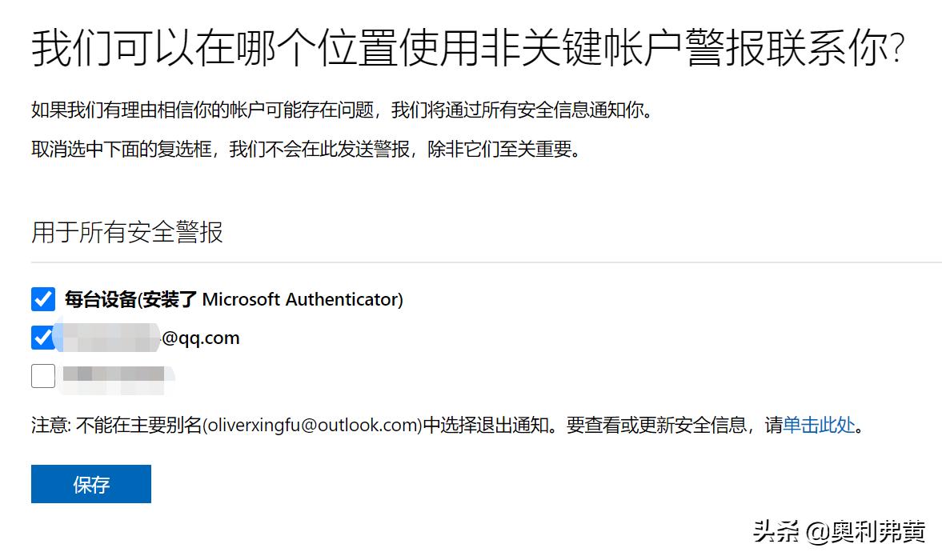
Task: Click the 要查看或更新安全信息 sentence
Action: [x=656, y=425]
